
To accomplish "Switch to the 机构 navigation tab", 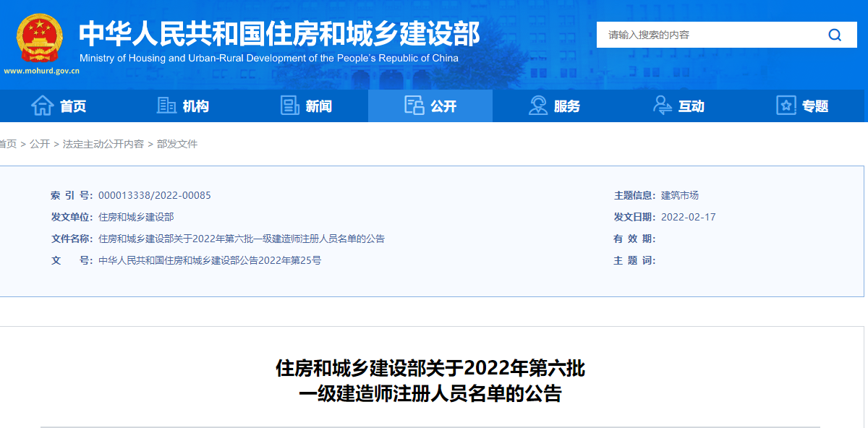I will (x=196, y=106).
